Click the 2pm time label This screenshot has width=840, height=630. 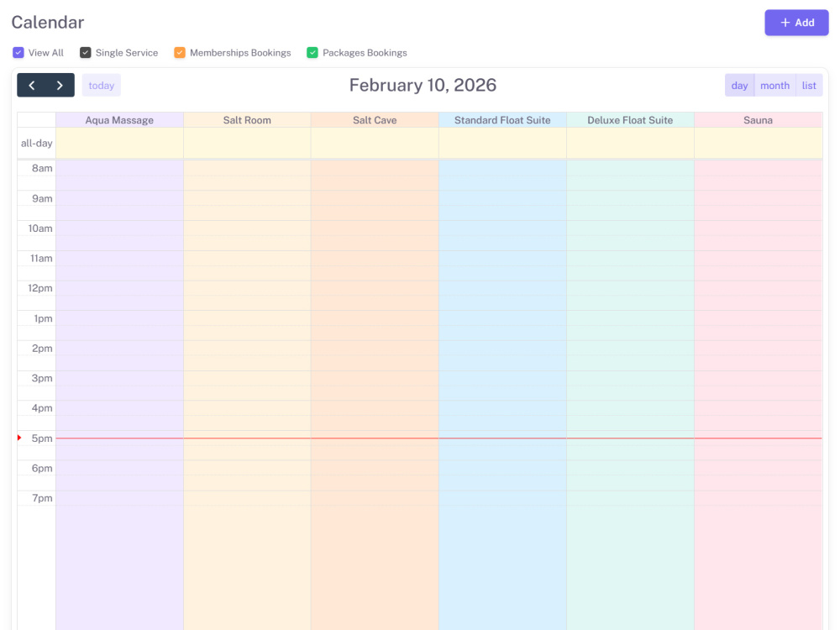42,349
